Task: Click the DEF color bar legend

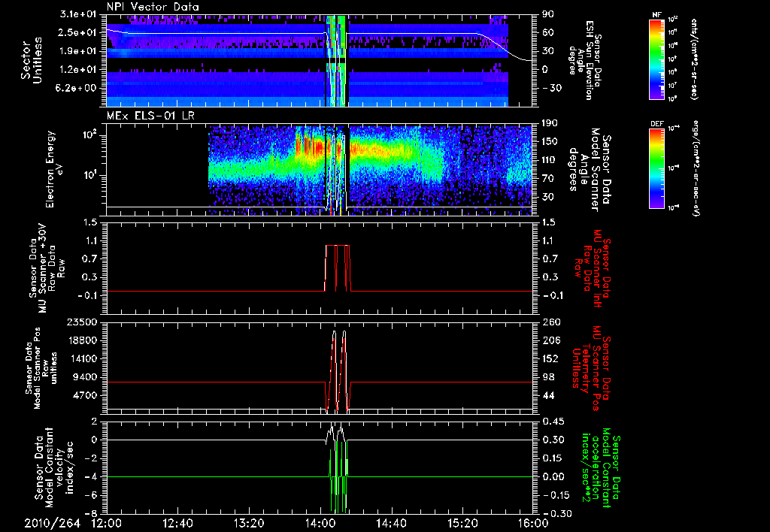Action: click(656, 168)
